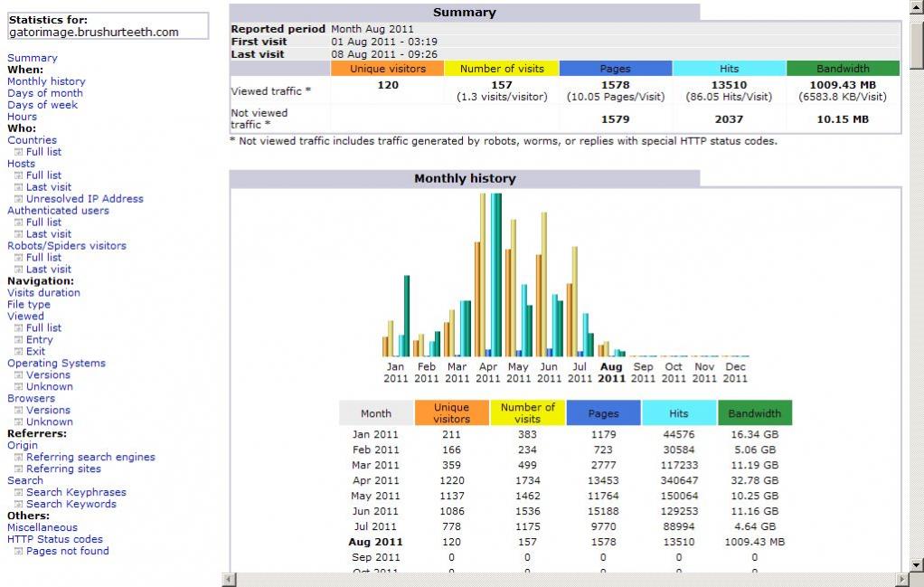This screenshot has height=587, width=924.
Task: Open the HTTP Status codes page
Action: (x=55, y=540)
